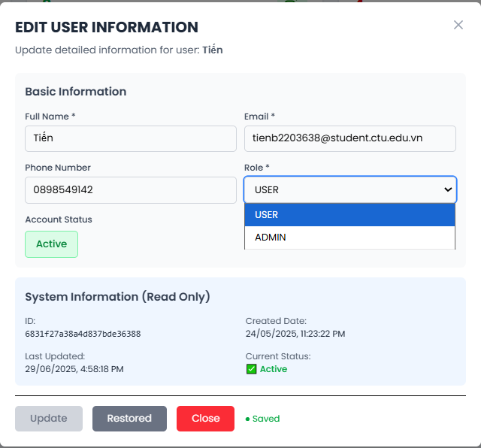The height and width of the screenshot is (448, 481).
Task: Select ADMIN option in Role list
Action: pos(349,238)
